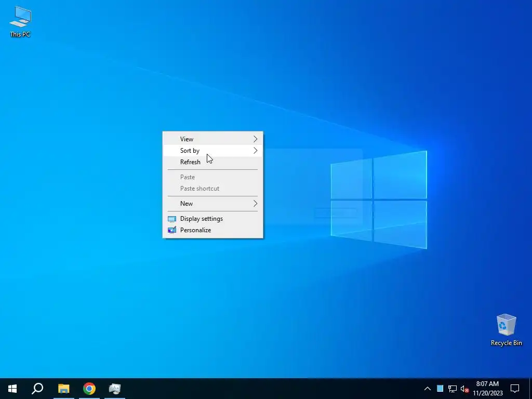This screenshot has width=532, height=399.
Task: Open taskbar search magnifier
Action: click(37, 389)
